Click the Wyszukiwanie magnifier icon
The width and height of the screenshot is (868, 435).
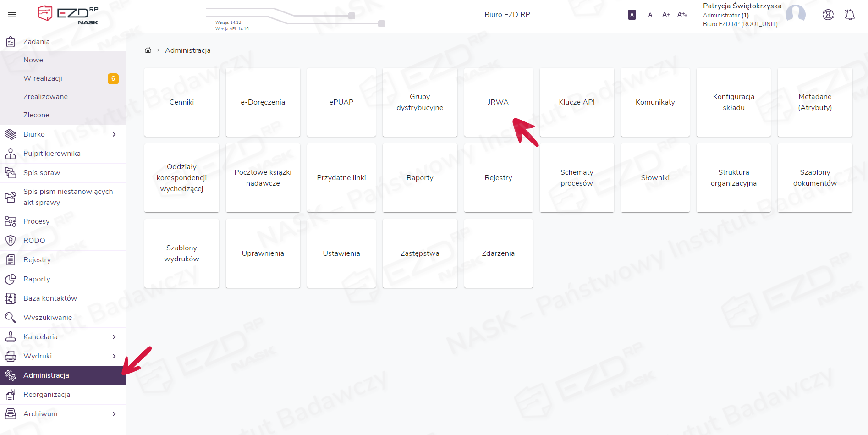tap(11, 318)
